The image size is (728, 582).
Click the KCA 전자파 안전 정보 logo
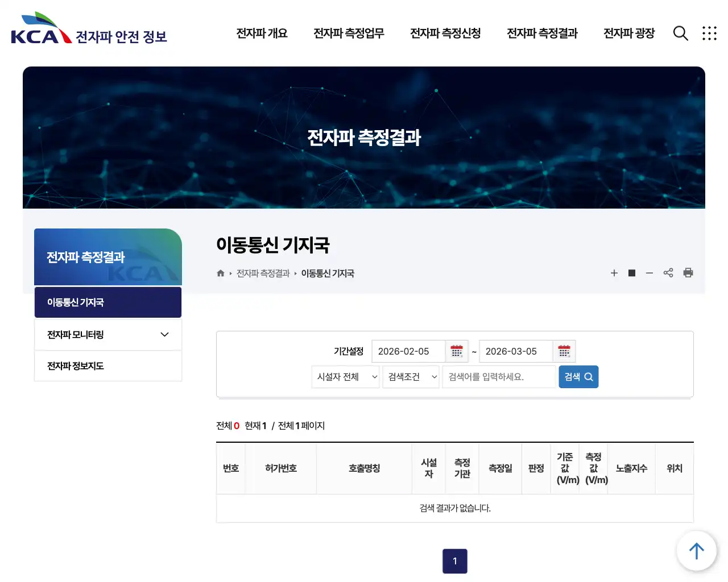[x=88, y=31]
